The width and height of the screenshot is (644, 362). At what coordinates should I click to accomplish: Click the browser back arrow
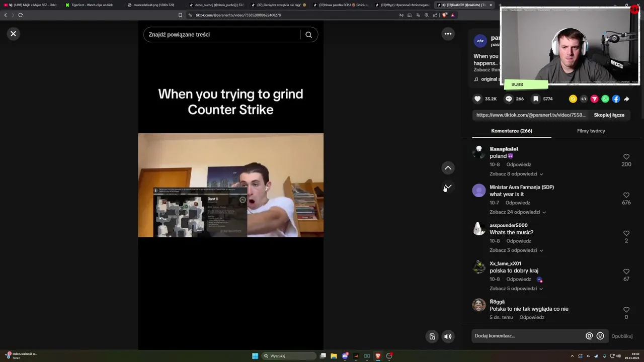(x=6, y=15)
